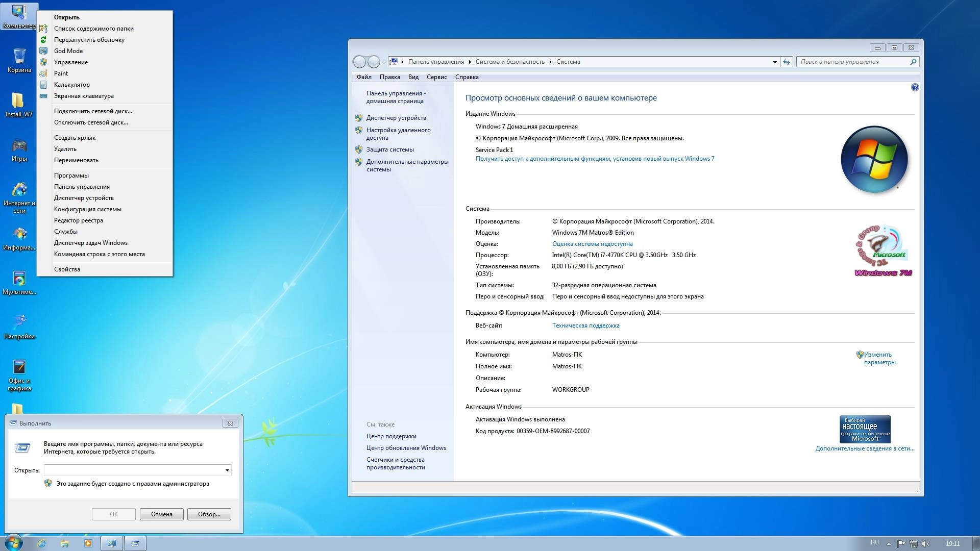
Task: Open Диспетчер устройств sidebar link
Action: pyautogui.click(x=396, y=118)
